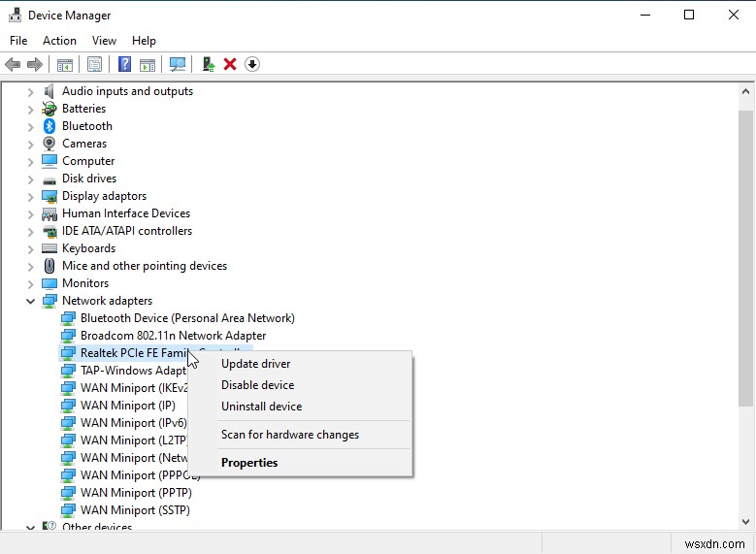Click the Computer category monitor icon

tap(49, 161)
